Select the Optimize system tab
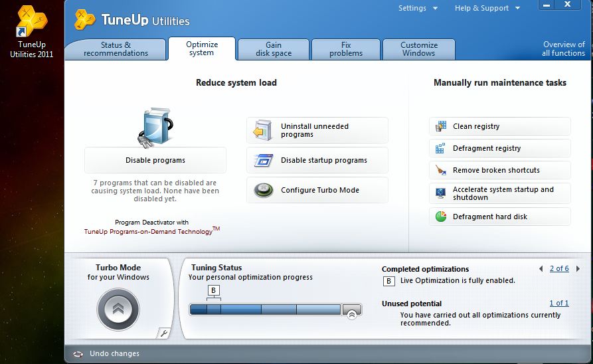 pos(202,48)
